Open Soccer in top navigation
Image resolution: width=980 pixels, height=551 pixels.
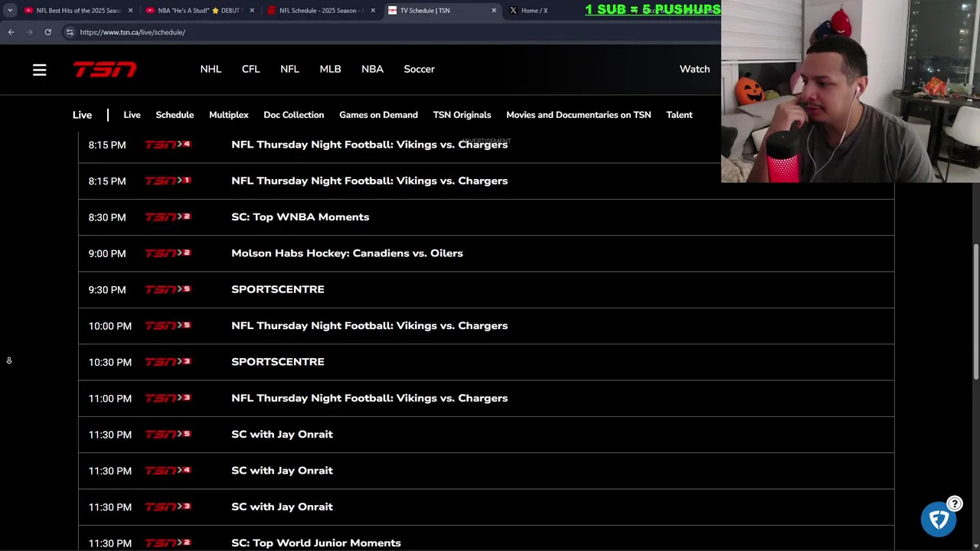419,70
